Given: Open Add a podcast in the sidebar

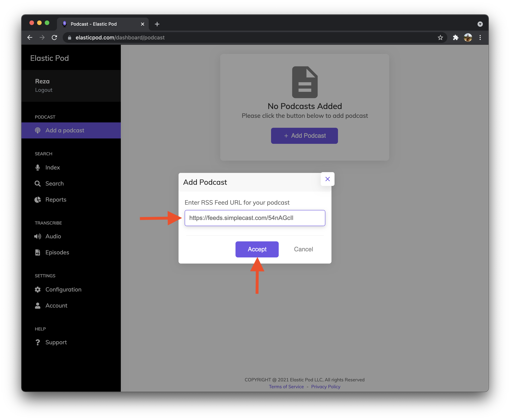Looking at the screenshot, I should 71,130.
